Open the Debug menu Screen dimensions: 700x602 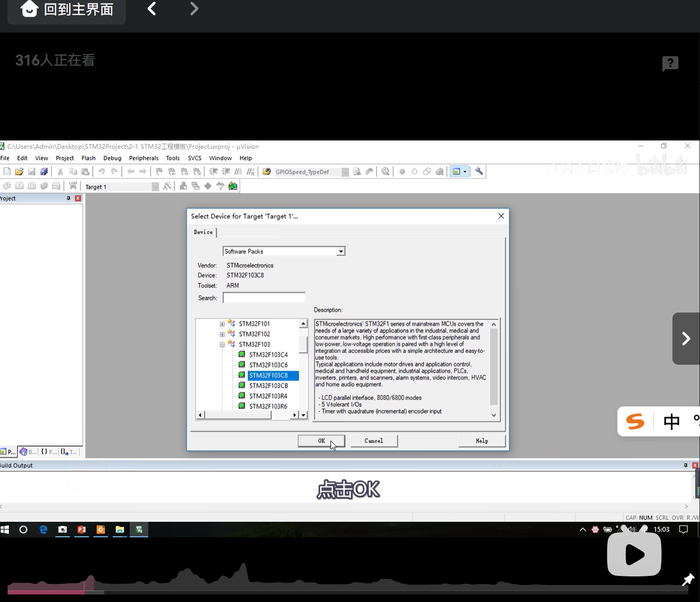click(x=112, y=158)
